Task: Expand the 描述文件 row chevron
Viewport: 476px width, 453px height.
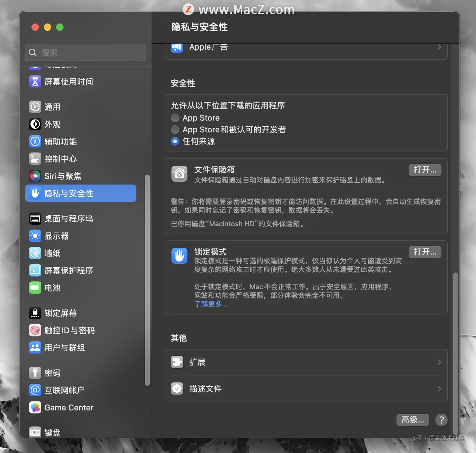Action: pos(439,388)
